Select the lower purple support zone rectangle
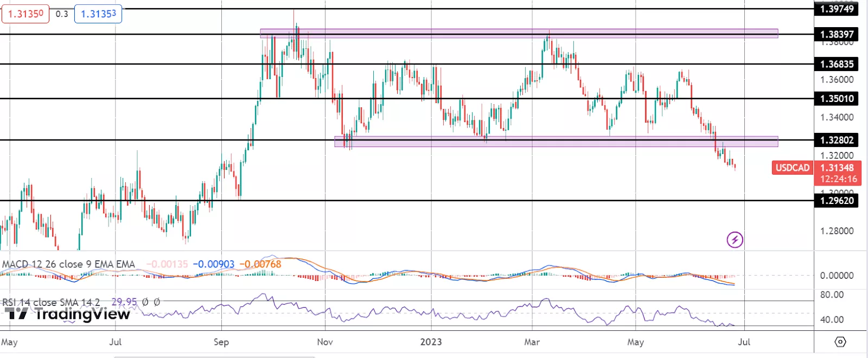Viewport: 868px width, 358px height. [556, 142]
